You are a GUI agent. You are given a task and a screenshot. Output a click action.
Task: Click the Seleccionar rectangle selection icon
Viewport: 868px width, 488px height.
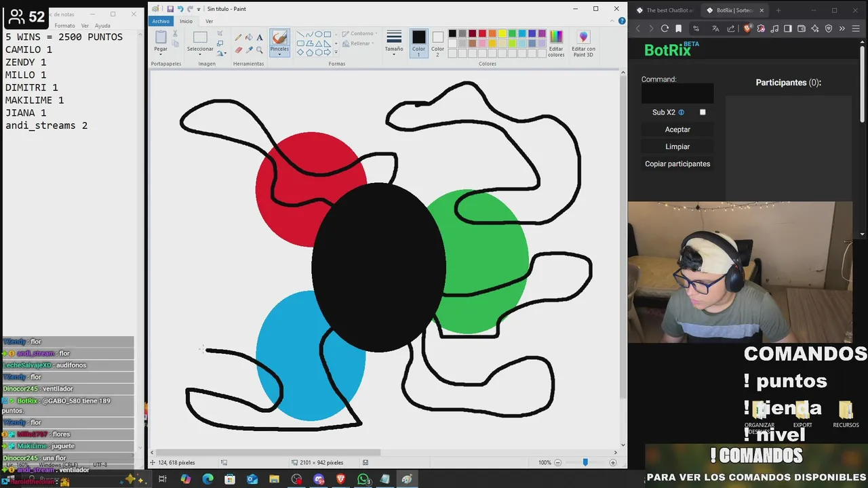(x=200, y=37)
